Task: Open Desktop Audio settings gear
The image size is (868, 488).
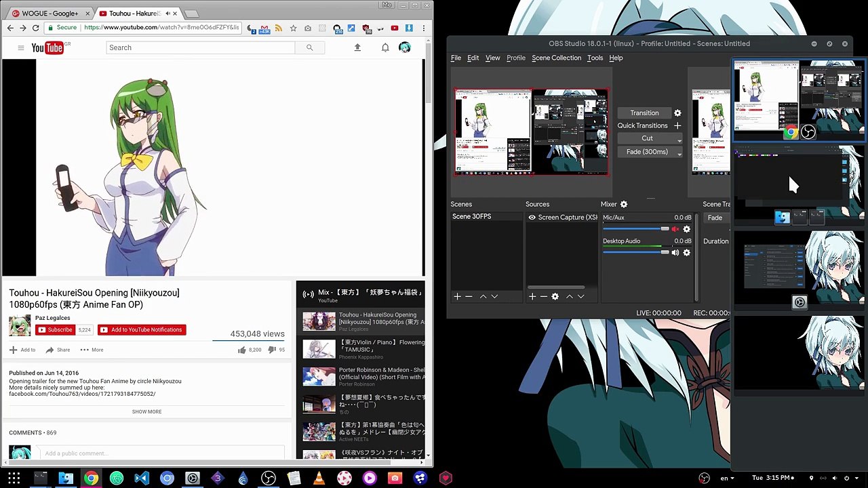Action: pos(686,253)
